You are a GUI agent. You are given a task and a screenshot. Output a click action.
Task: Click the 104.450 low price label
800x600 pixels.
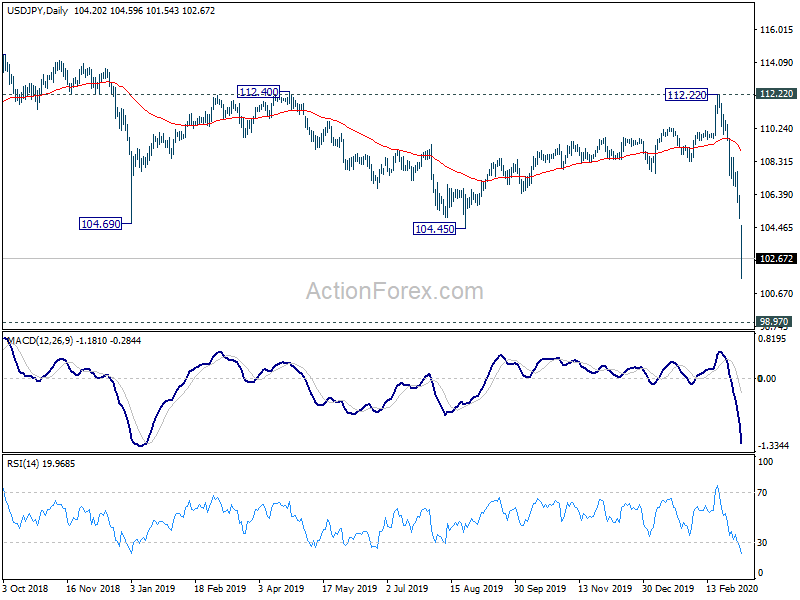(x=434, y=229)
